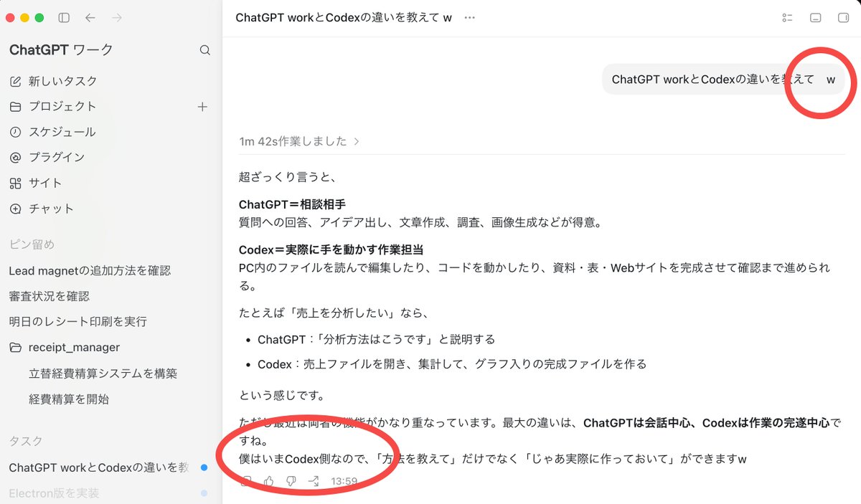Give the response a thumbs down
The width and height of the screenshot is (861, 504).
pyautogui.click(x=291, y=481)
